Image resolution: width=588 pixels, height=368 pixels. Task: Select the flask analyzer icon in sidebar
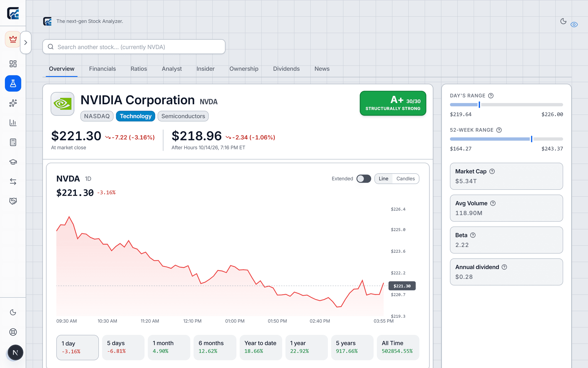coord(13,83)
